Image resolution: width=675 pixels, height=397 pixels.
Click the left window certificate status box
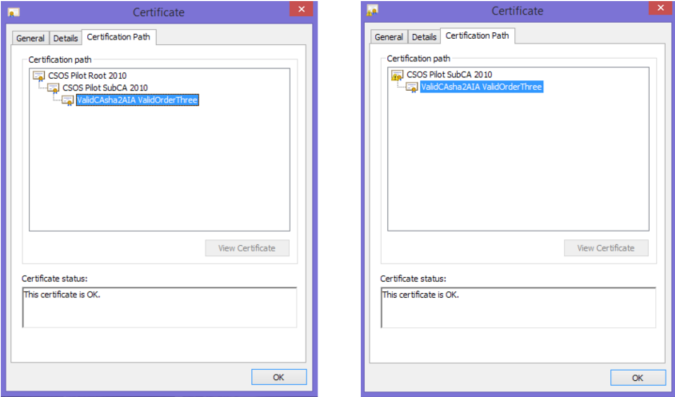(159, 307)
